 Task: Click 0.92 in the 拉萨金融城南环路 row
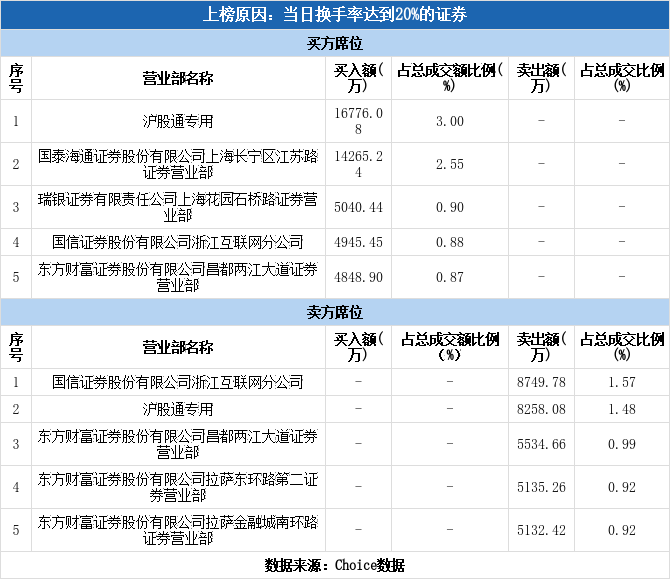[x=622, y=530]
